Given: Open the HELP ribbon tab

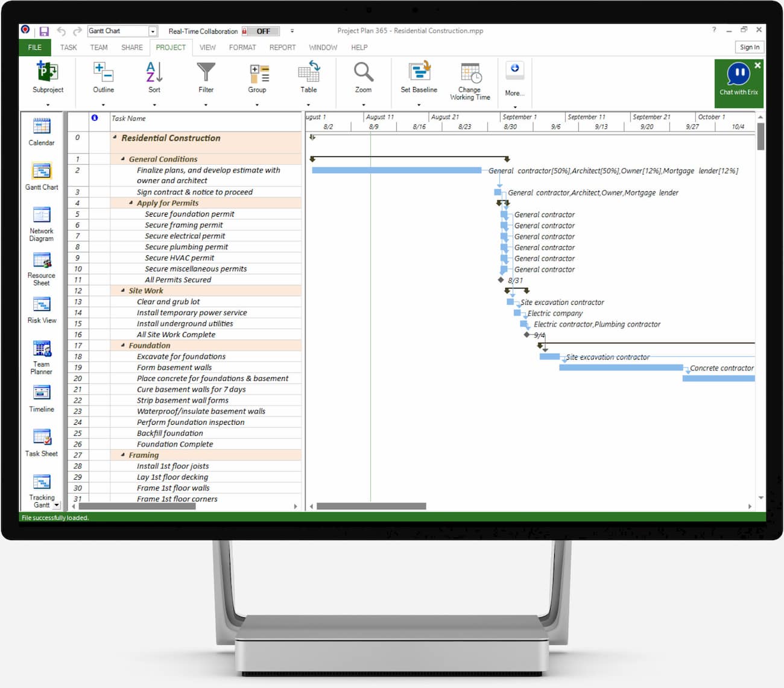Looking at the screenshot, I should [359, 47].
